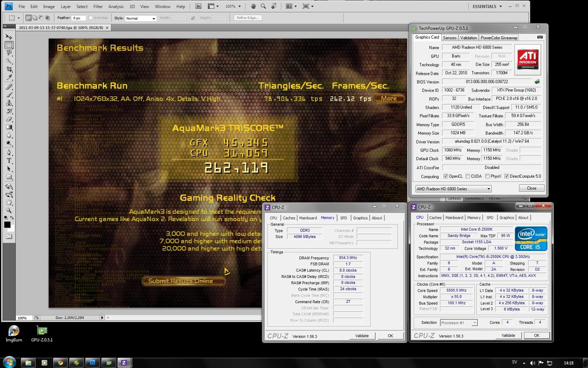Select the 3D Orbit camera tool

(9, 195)
